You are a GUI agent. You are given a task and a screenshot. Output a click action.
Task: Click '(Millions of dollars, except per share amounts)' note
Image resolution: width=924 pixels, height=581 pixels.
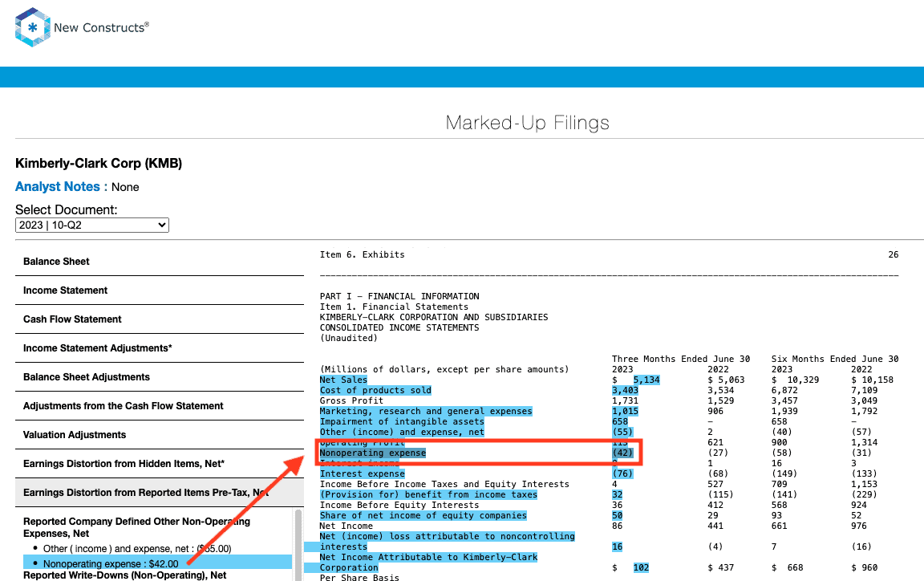click(444, 370)
